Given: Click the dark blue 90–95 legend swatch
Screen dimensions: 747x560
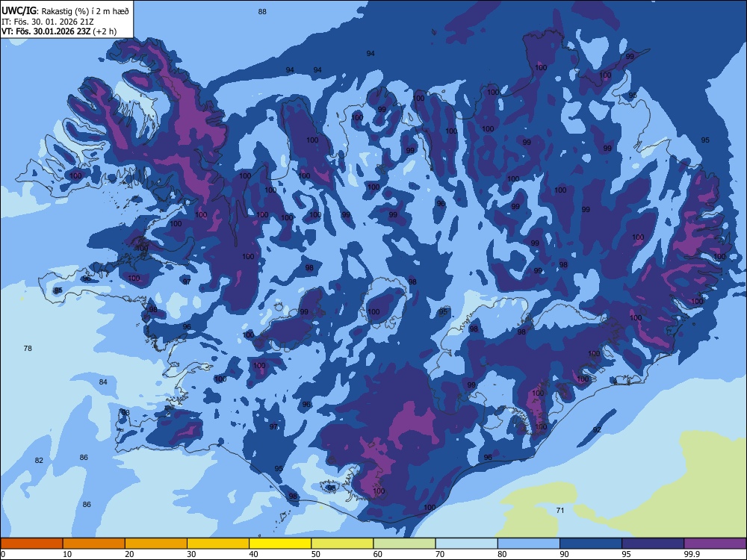Looking at the screenshot, I should 591,544.
